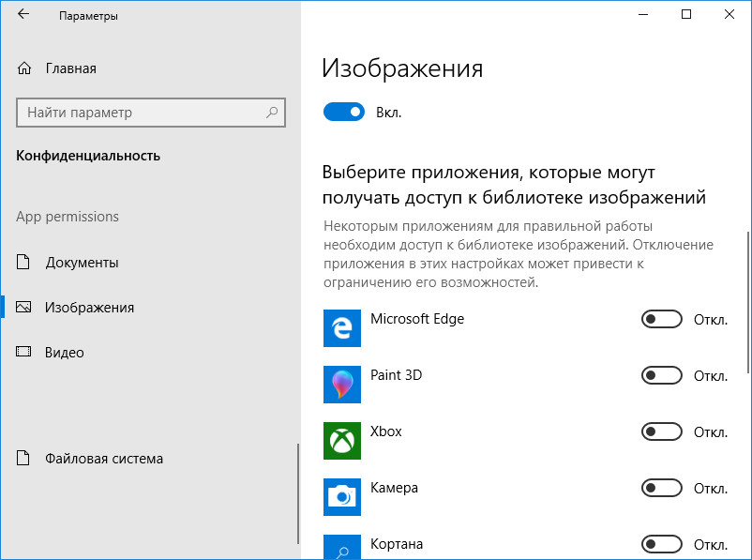Open the Главная home icon
This screenshot has width=752, height=560.
24,68
